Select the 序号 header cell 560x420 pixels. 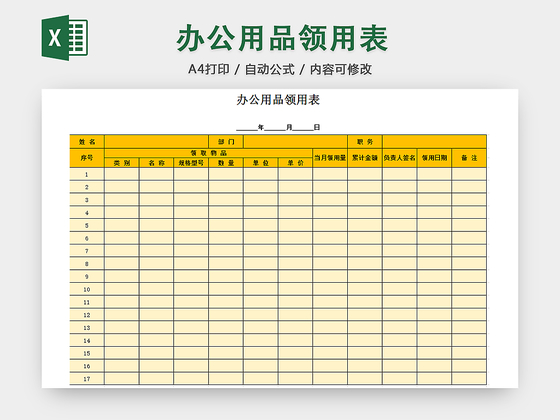(x=87, y=158)
